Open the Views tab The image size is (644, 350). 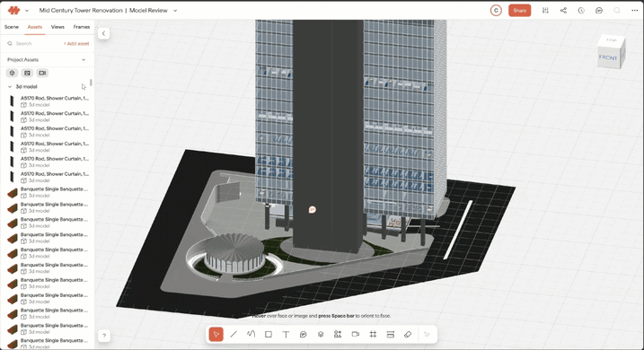pyautogui.click(x=57, y=27)
